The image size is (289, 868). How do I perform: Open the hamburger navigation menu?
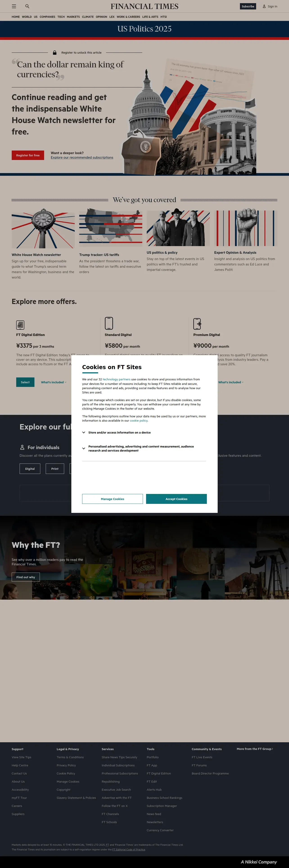[14, 6]
